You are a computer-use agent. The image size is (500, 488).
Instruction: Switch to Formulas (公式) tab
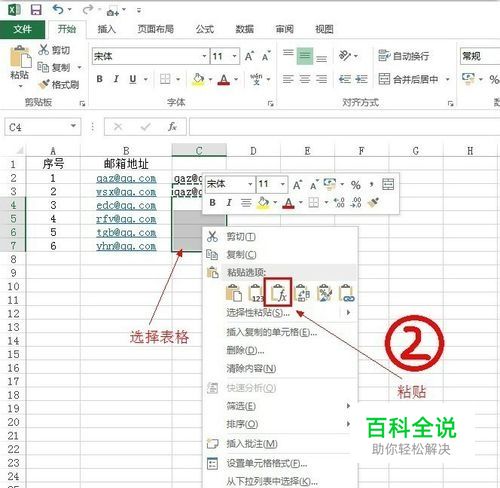[x=205, y=29]
